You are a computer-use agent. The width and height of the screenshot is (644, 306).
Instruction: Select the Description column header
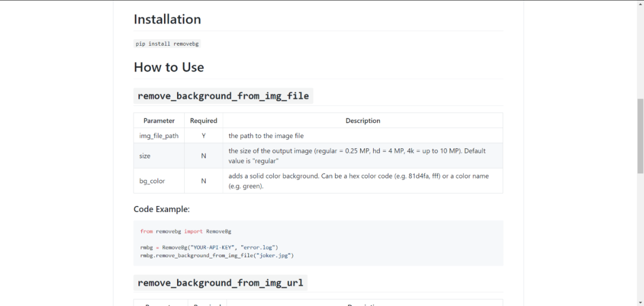(x=363, y=121)
